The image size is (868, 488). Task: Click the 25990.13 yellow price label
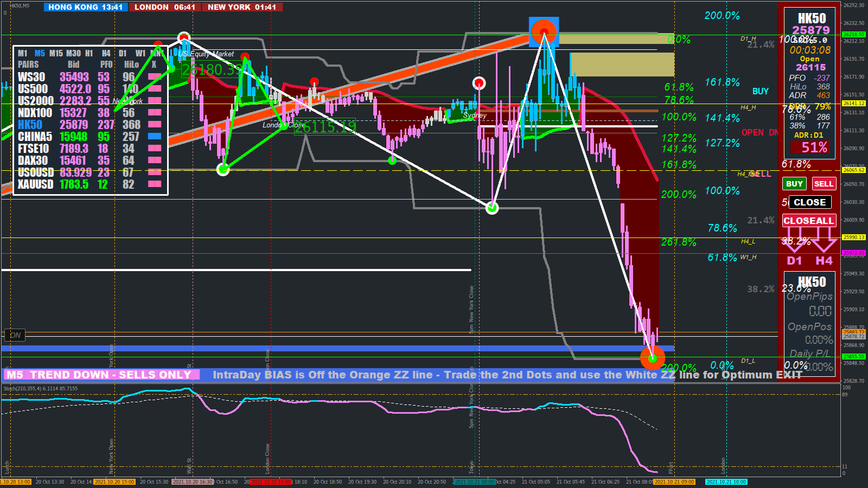(854, 237)
